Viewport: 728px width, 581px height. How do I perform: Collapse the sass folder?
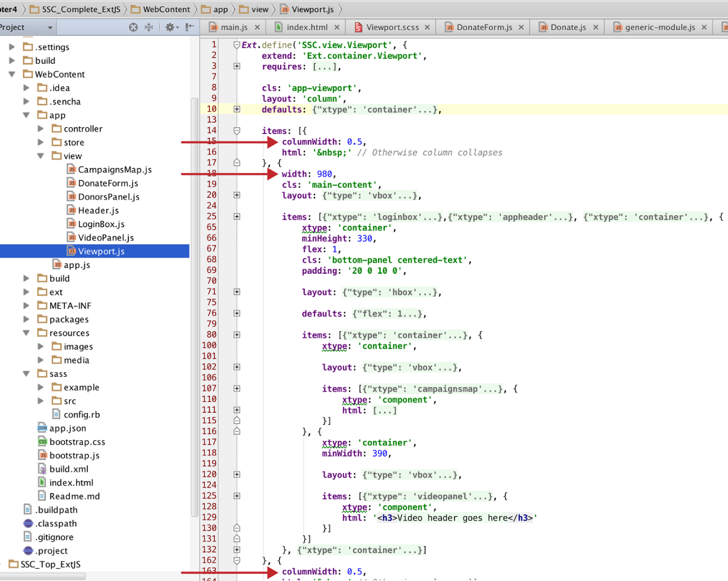pyautogui.click(x=26, y=374)
